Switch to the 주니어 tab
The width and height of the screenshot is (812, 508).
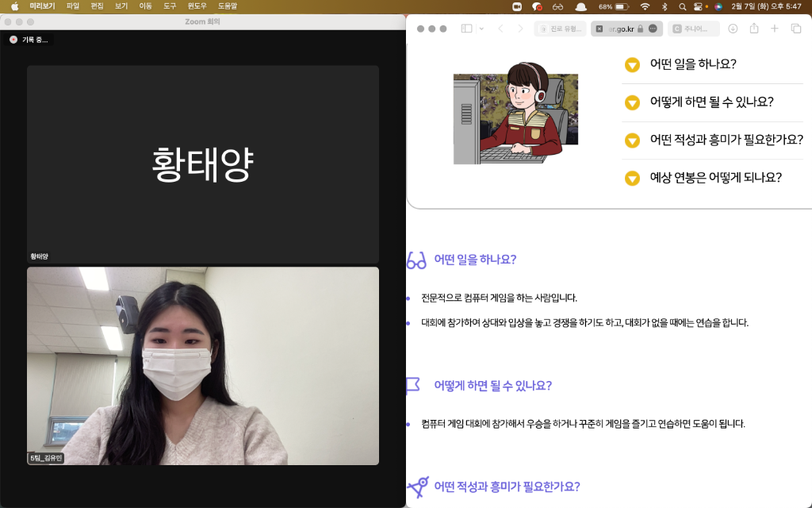695,29
